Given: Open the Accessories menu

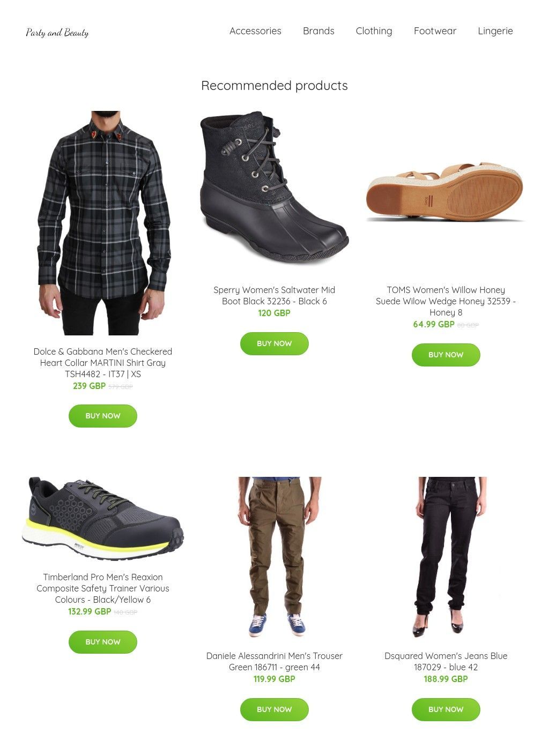Looking at the screenshot, I should [x=255, y=31].
